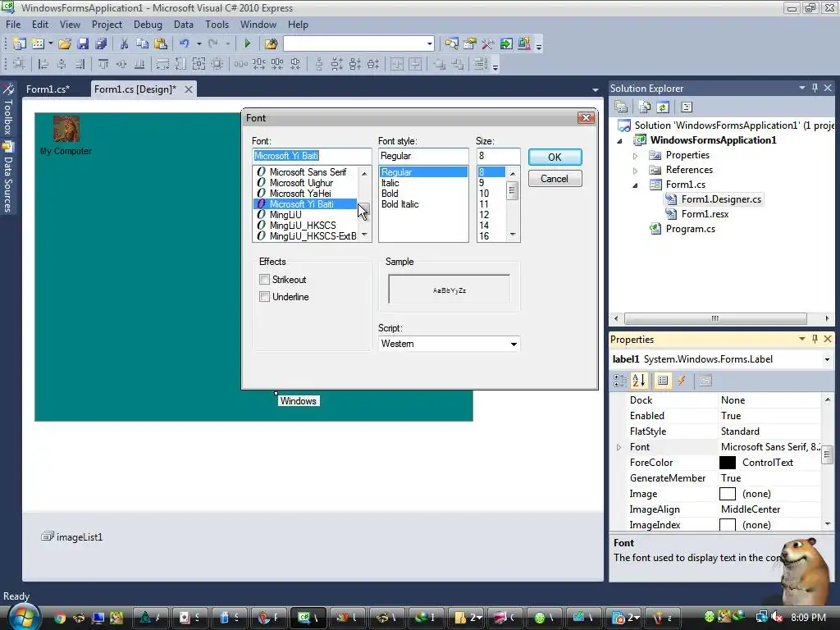The height and width of the screenshot is (630, 840).
Task: Click the Font name input field
Action: 312,156
